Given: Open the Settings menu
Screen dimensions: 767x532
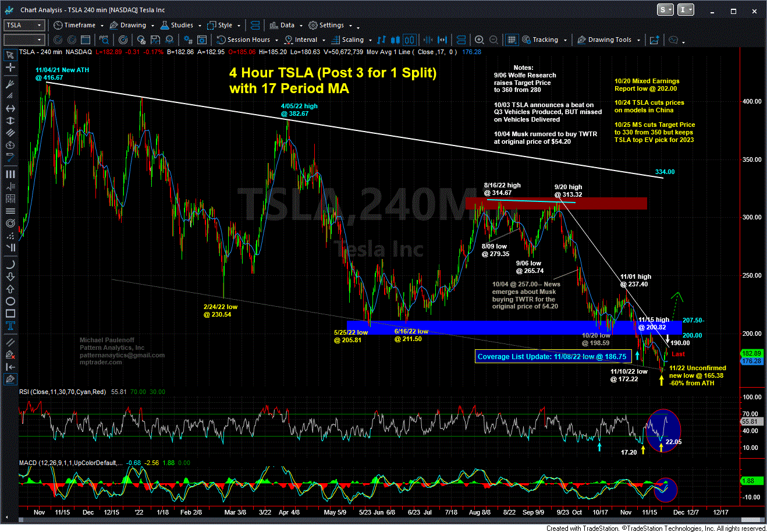Looking at the screenshot, I should (330, 25).
